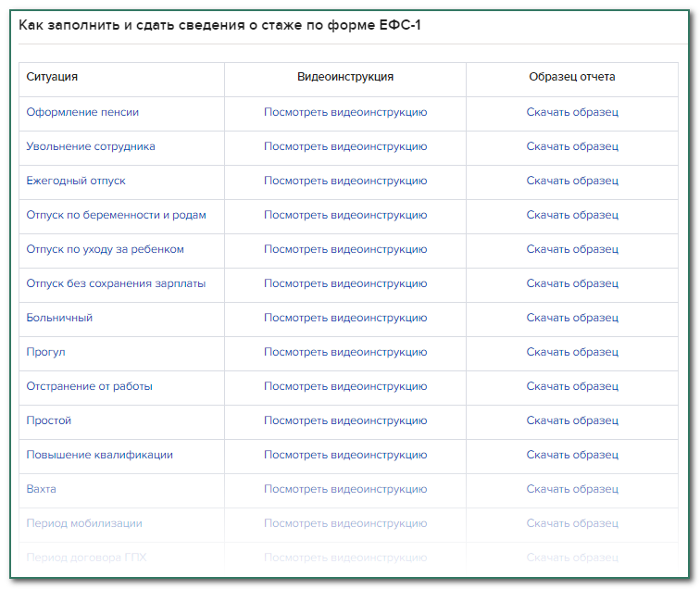Open 'Отпуск без сохранения зарплаты' link

pos(116,283)
